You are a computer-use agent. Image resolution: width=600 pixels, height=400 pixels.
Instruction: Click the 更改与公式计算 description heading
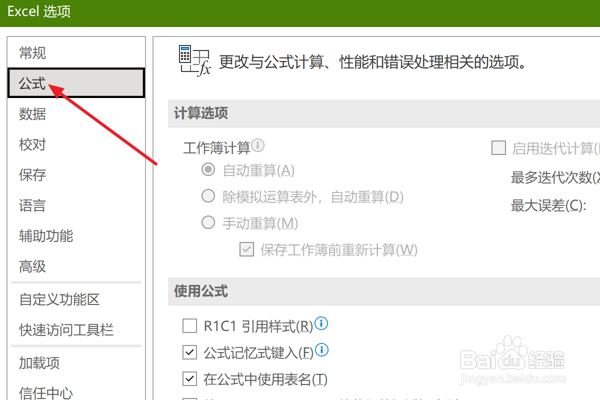point(373,62)
